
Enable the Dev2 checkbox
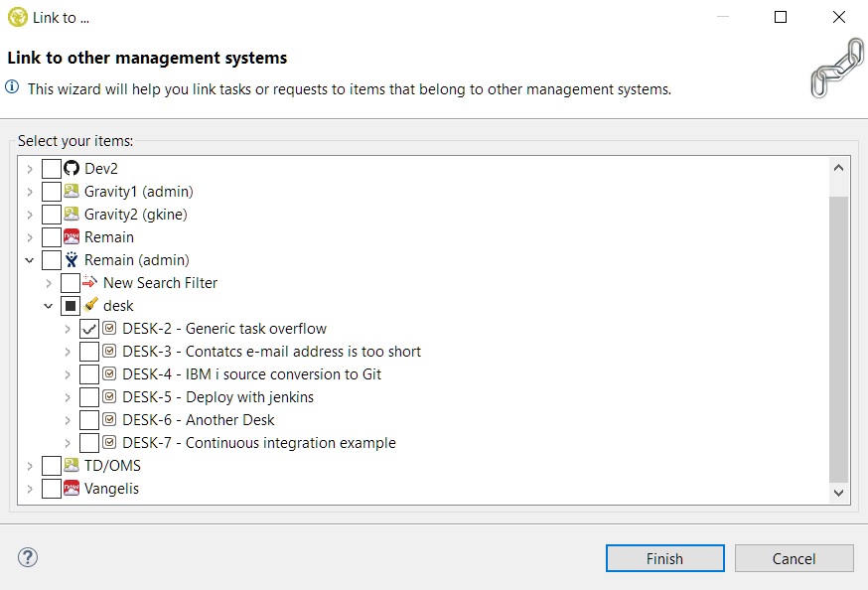pyautogui.click(x=52, y=169)
